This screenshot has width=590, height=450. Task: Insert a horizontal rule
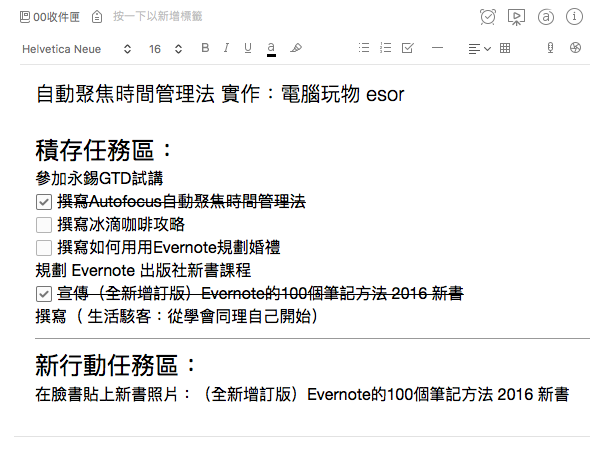pyautogui.click(x=437, y=48)
